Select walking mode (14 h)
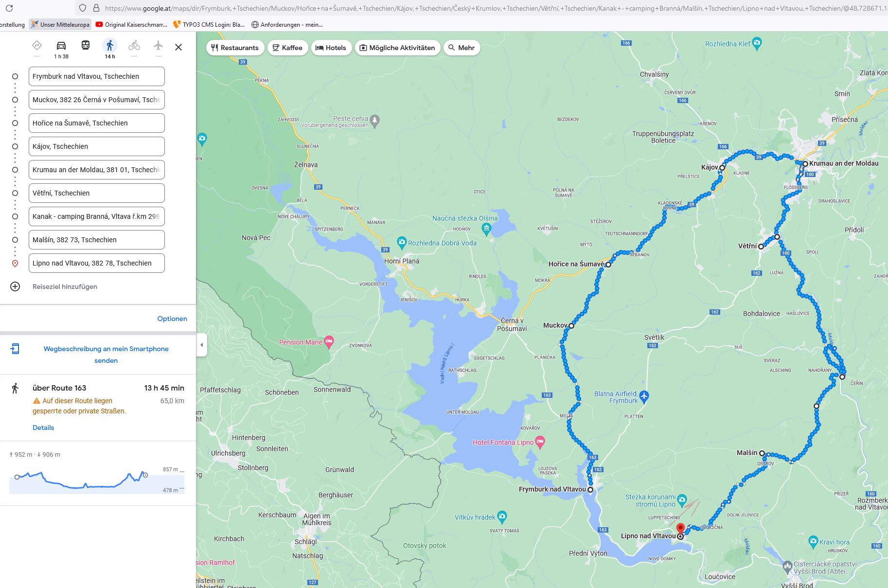 click(110, 49)
